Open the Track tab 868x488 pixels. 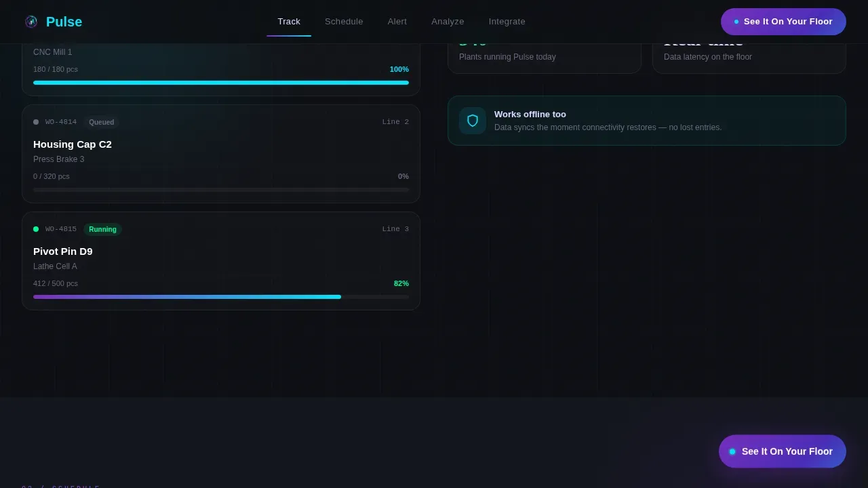[289, 22]
